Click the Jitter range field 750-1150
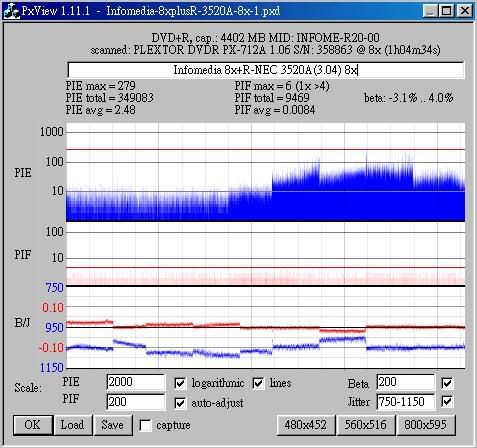 [406, 402]
